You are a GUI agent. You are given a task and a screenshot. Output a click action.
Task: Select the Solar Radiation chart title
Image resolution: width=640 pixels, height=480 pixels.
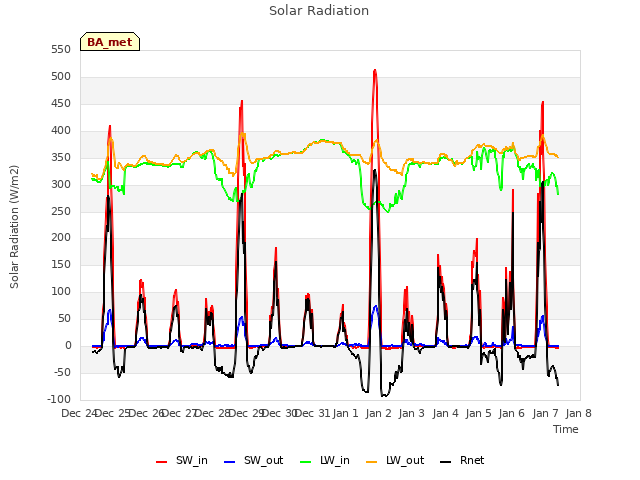pos(319,11)
